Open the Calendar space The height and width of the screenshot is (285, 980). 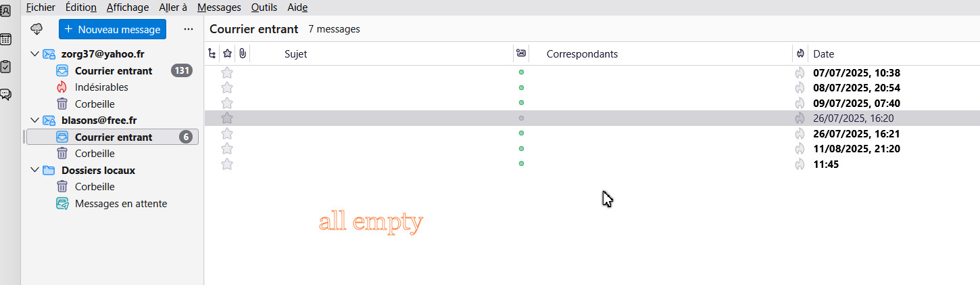tap(5, 39)
